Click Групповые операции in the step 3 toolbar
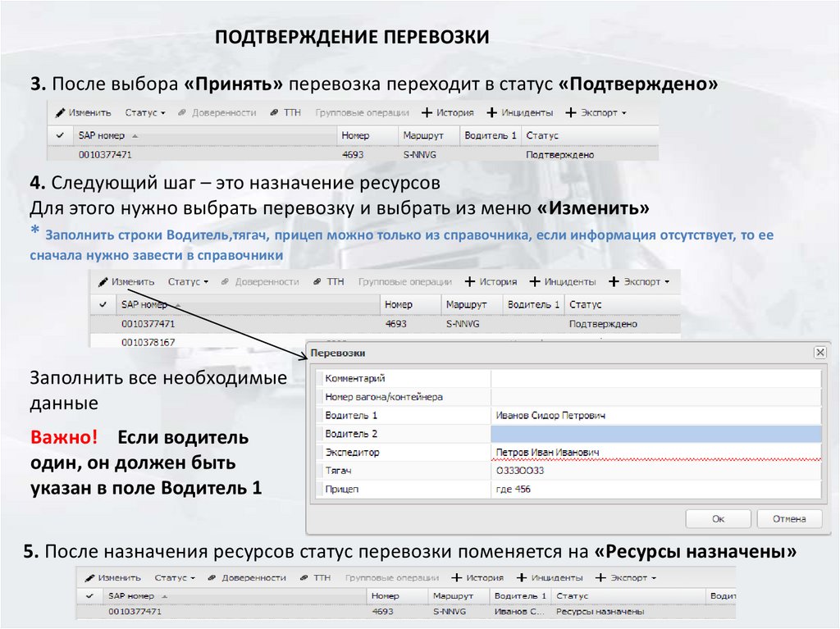The height and width of the screenshot is (629, 840). click(362, 112)
